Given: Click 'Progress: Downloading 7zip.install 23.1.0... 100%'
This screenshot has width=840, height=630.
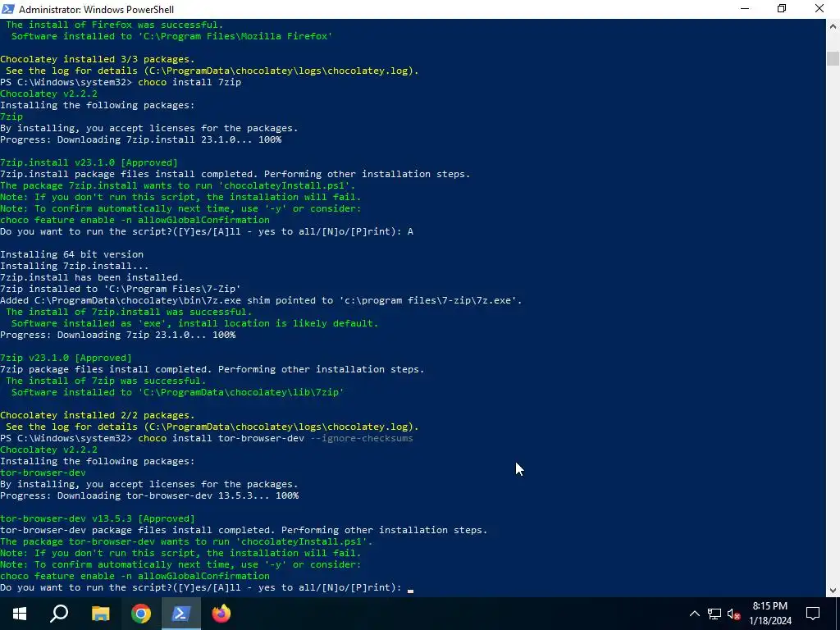Looking at the screenshot, I should pos(141,139).
